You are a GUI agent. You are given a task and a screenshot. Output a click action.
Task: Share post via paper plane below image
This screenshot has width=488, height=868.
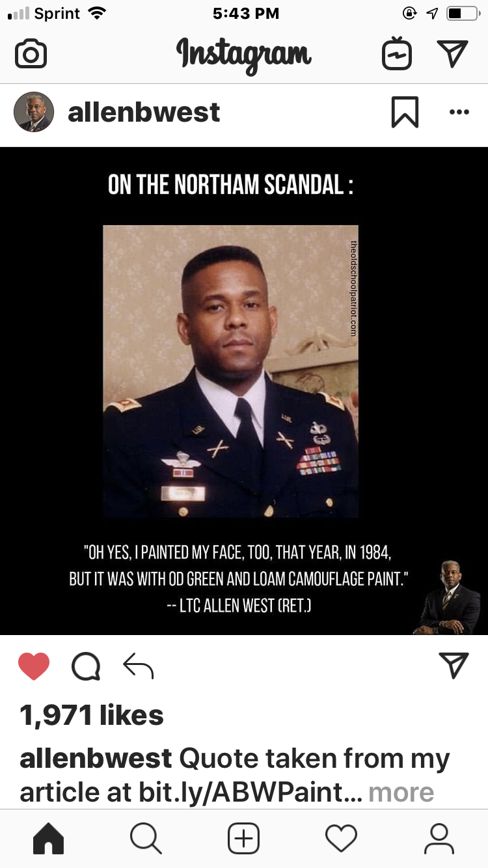click(x=454, y=665)
